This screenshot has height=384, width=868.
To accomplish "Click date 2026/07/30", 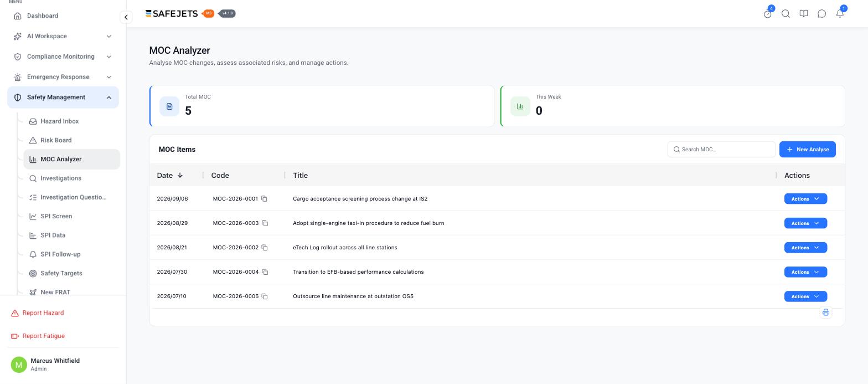I will pyautogui.click(x=172, y=272).
